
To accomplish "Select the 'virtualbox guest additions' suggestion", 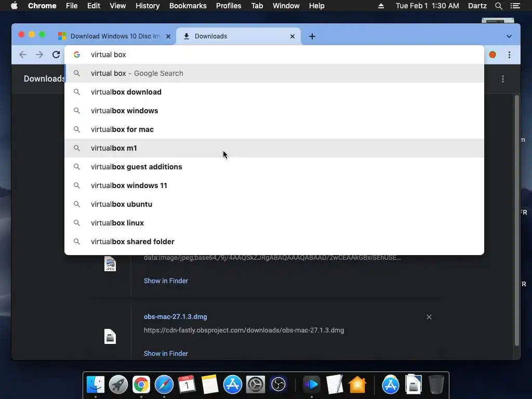I will pos(274,167).
